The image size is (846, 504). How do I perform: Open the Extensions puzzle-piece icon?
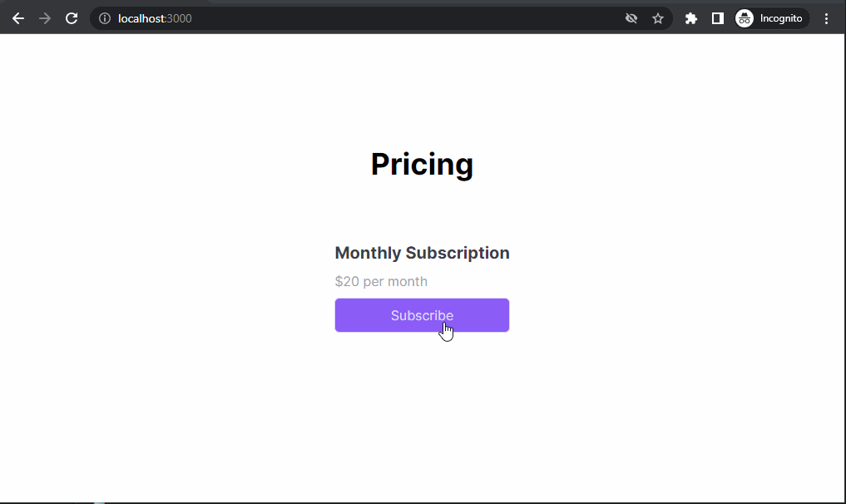[691, 17]
